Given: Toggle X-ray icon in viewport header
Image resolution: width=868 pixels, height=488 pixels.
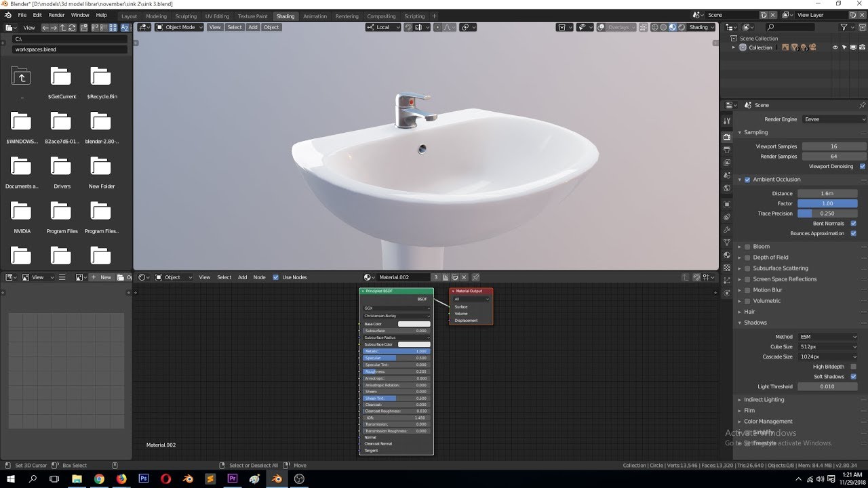Looking at the screenshot, I should pos(643,28).
